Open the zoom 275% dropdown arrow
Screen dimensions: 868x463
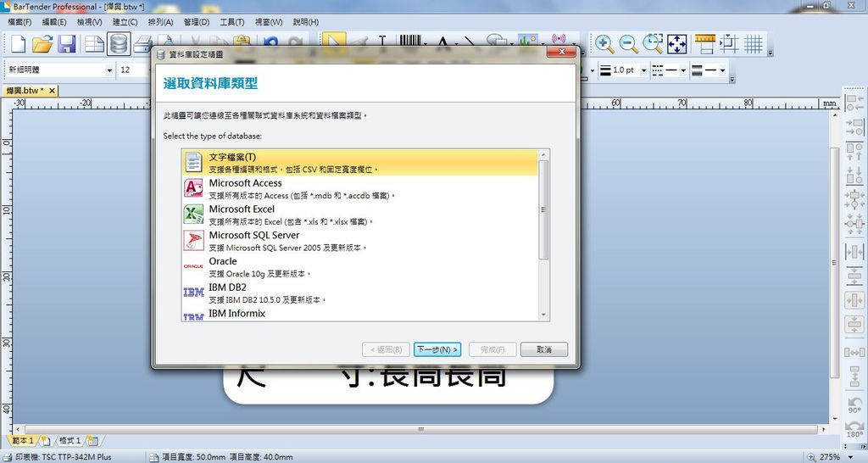[x=851, y=457]
